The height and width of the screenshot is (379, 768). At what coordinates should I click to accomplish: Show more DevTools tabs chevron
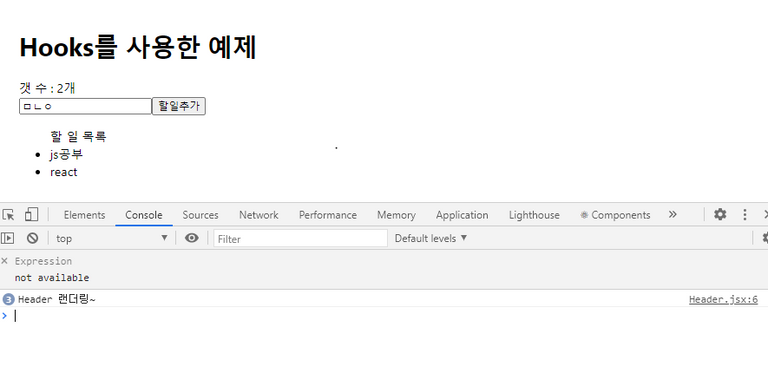672,214
